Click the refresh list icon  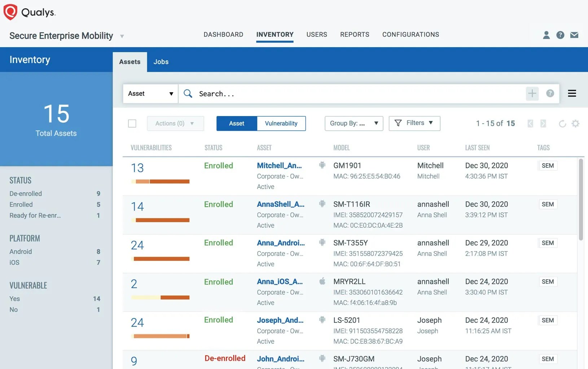tap(562, 124)
